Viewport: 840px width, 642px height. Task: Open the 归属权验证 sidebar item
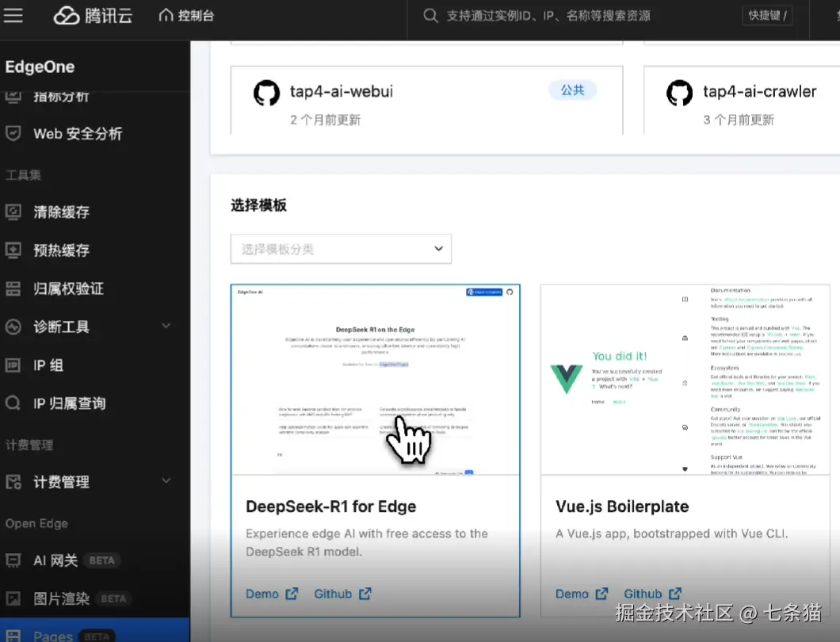tap(68, 289)
